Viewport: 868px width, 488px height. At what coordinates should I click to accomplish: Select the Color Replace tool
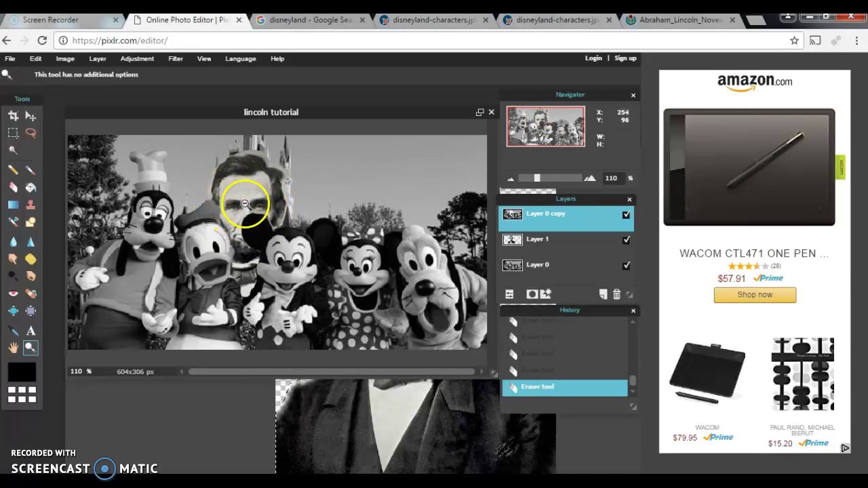coord(13,222)
